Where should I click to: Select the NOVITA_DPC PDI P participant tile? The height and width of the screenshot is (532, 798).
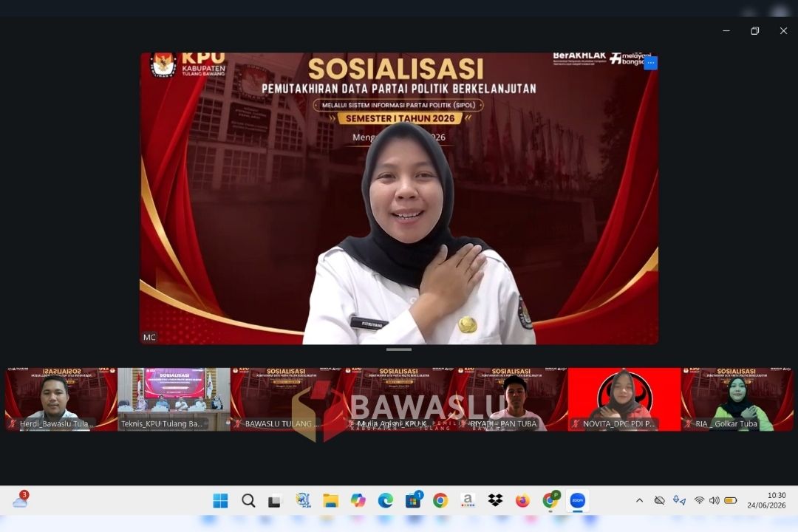(624, 400)
